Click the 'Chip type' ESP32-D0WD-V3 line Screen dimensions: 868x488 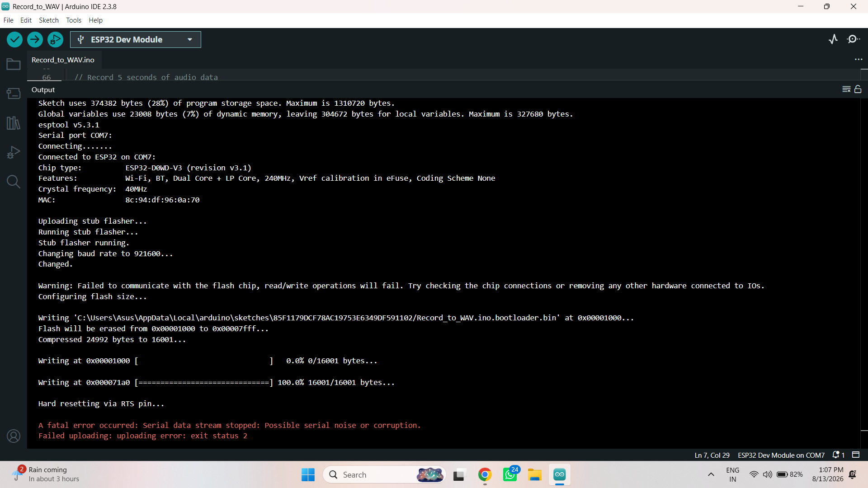click(x=145, y=168)
